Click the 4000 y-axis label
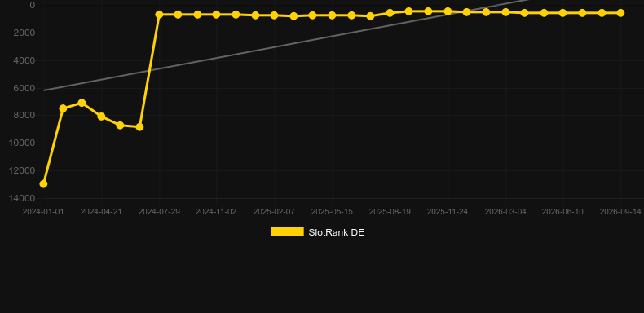This screenshot has height=313, width=644. pyautogui.click(x=24, y=60)
